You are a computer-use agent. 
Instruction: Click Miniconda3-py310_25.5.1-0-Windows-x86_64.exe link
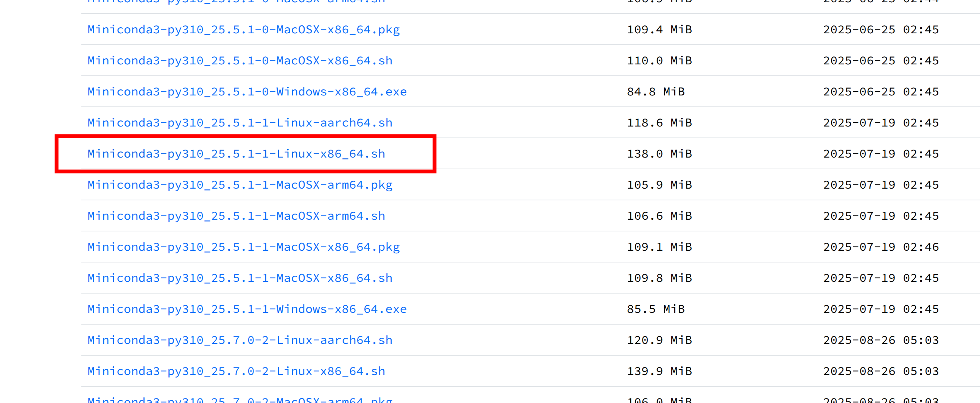247,92
